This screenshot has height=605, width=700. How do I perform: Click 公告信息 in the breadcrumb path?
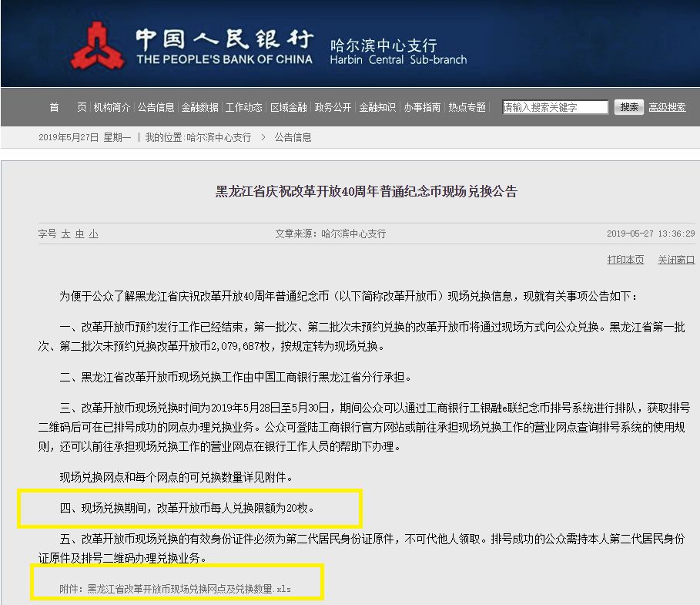click(293, 138)
